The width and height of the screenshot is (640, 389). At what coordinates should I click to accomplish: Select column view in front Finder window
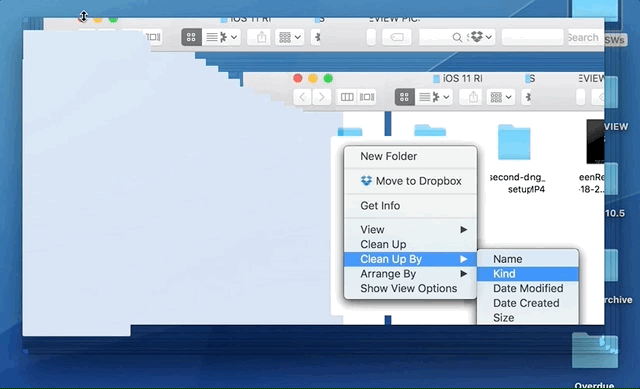click(347, 97)
